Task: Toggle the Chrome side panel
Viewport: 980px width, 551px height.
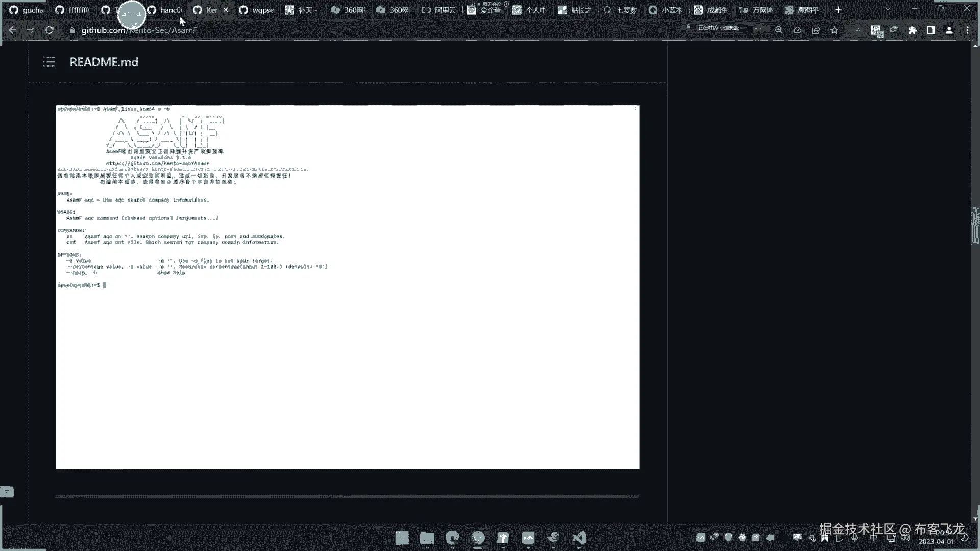Action: 930,30
